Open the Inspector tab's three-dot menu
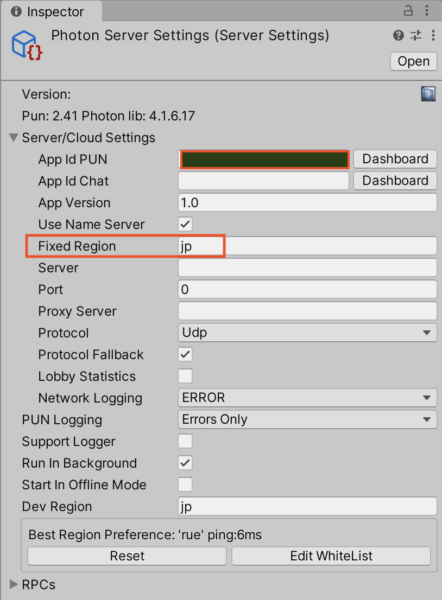The image size is (442, 600). coord(427,10)
